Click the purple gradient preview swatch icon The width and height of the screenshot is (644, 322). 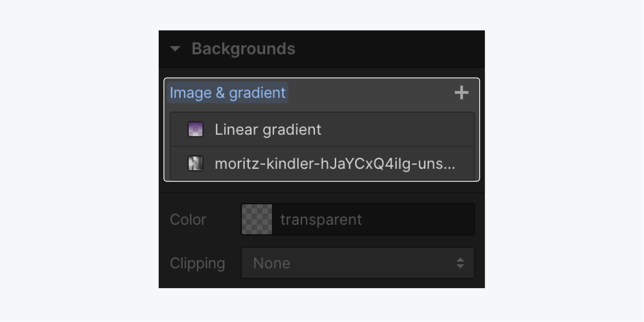click(x=195, y=129)
